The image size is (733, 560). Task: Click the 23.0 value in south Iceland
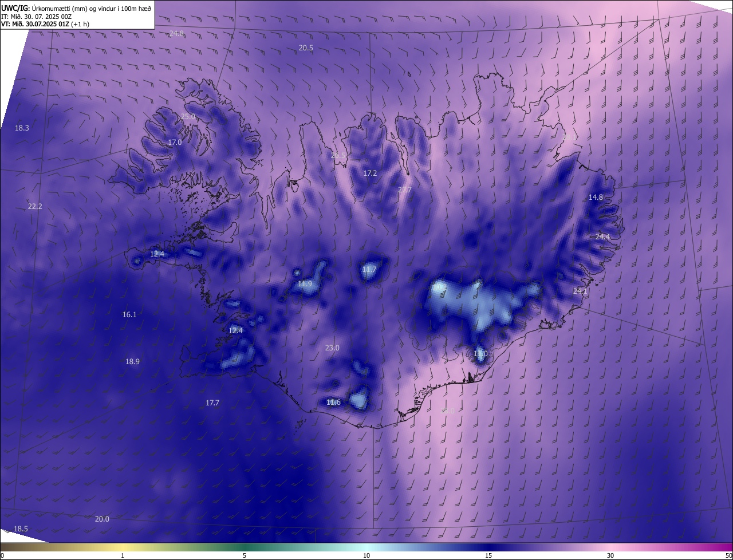(x=332, y=348)
